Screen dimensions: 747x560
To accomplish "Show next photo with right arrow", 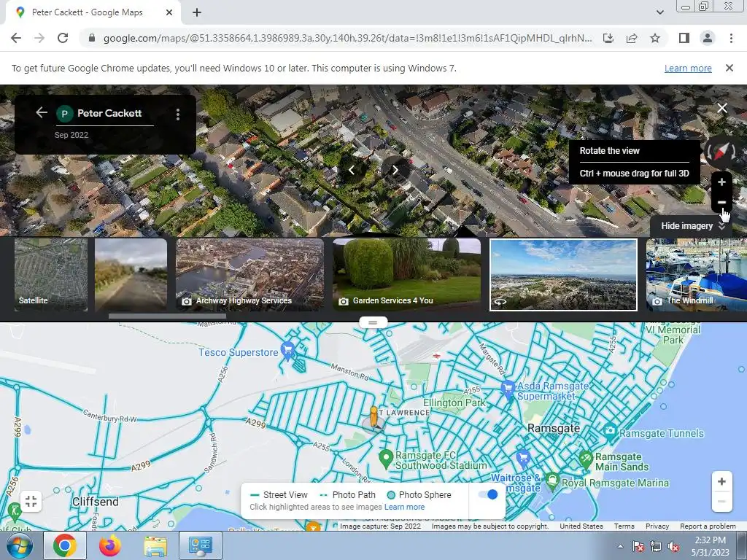I will click(395, 169).
